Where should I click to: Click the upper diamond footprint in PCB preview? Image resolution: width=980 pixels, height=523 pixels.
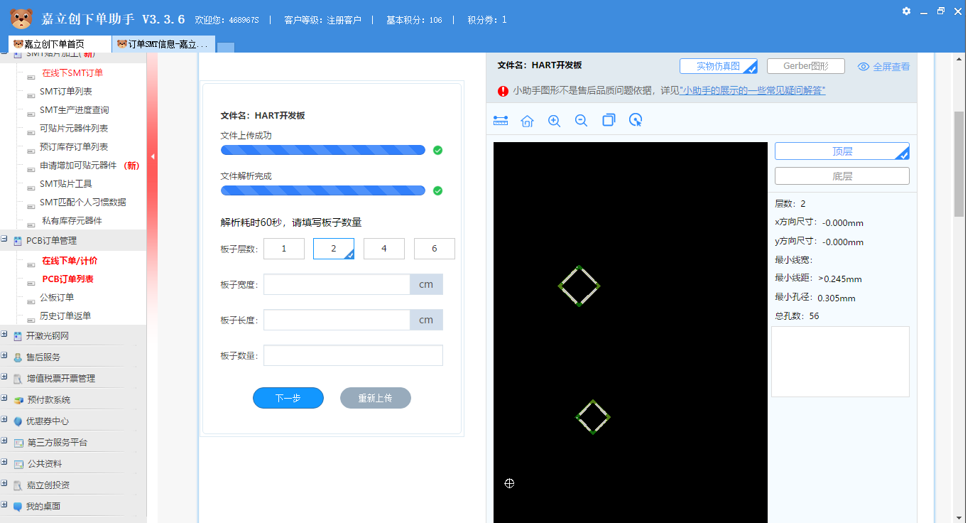tap(579, 286)
